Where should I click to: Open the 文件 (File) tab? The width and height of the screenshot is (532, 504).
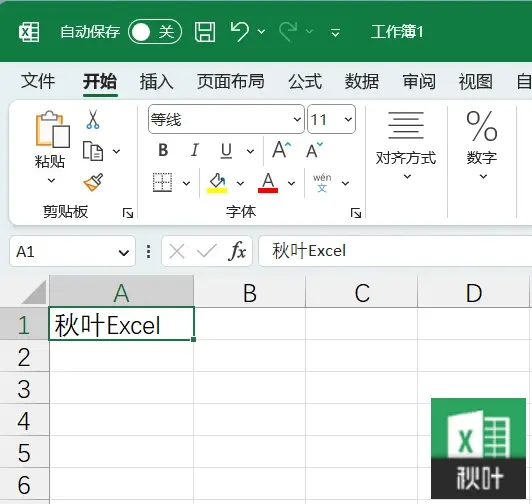38,81
